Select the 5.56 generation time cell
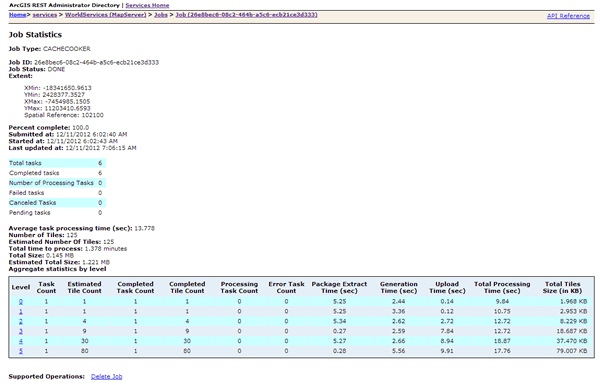The image size is (600, 385). click(398, 351)
